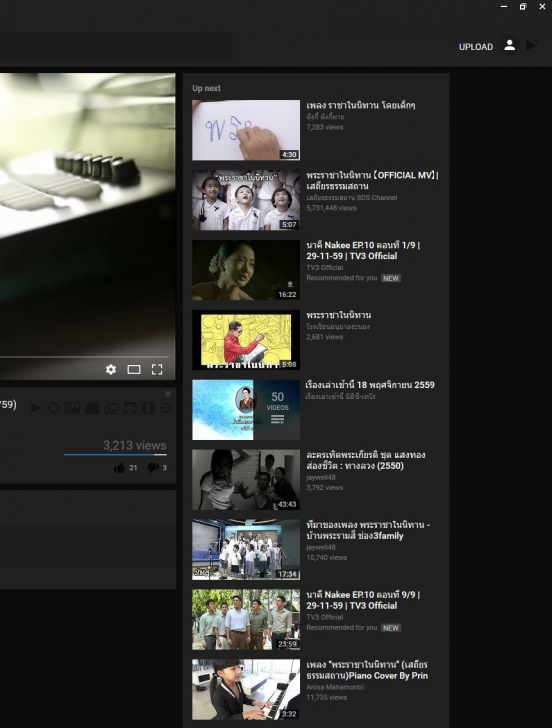Dislike the video with thumbs down

[x=152, y=467]
